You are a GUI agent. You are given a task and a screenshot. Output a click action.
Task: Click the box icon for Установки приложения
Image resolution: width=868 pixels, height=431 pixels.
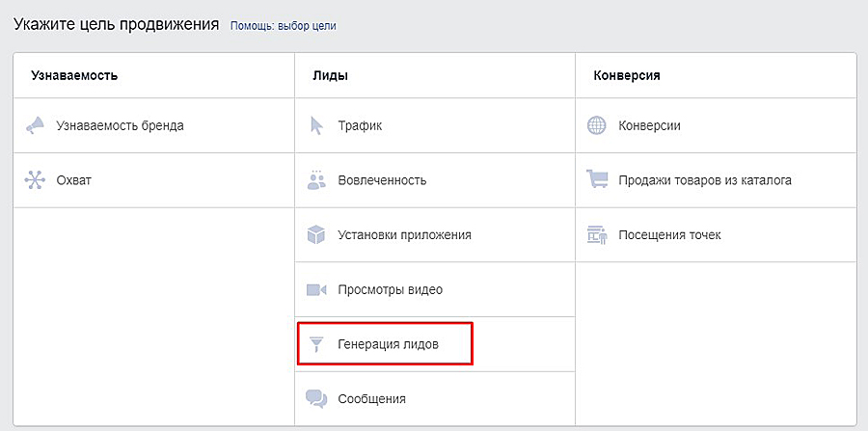coord(316,234)
